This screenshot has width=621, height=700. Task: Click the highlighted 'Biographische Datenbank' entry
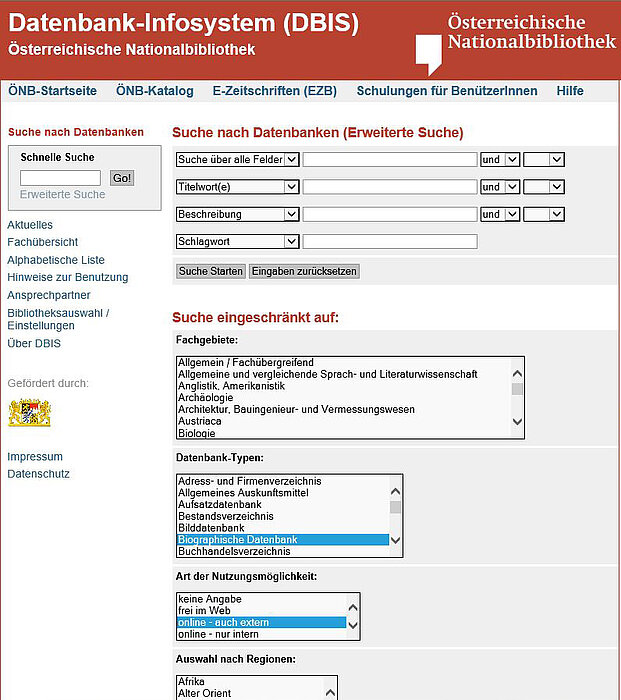point(283,540)
